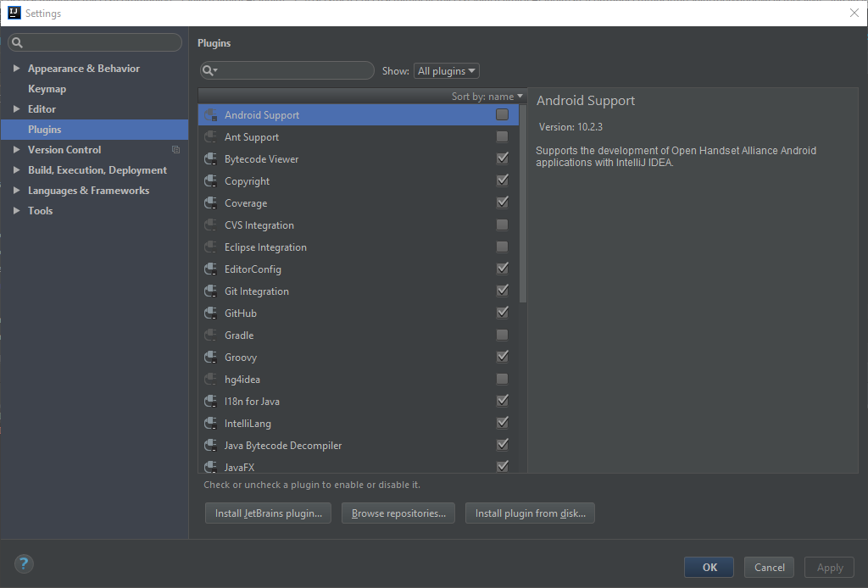Viewport: 868px width, 588px height.
Task: Open Tools settings category
Action: 41,211
